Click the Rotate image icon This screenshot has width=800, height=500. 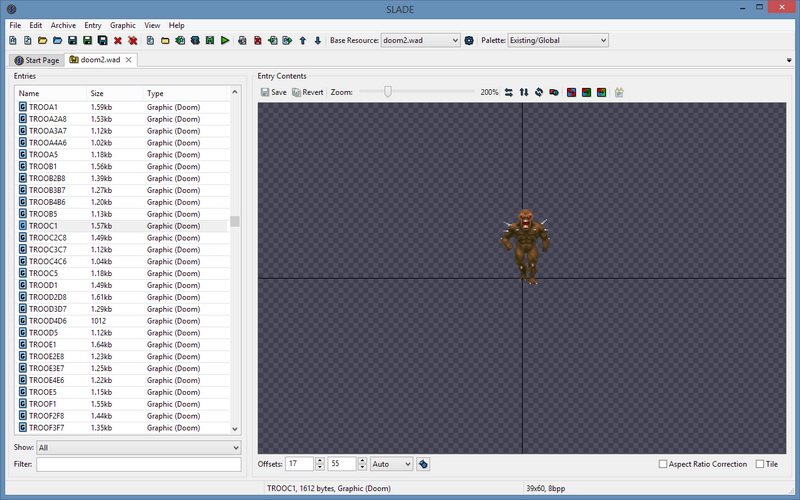[x=539, y=92]
